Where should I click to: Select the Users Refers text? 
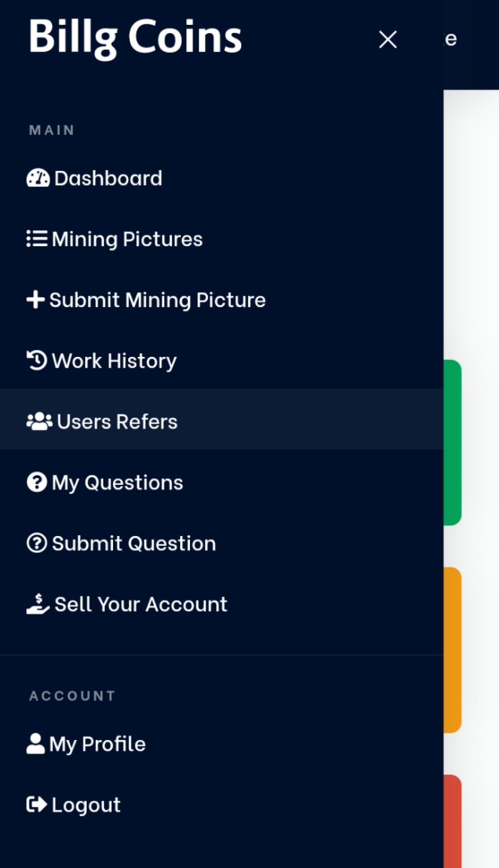tap(117, 422)
